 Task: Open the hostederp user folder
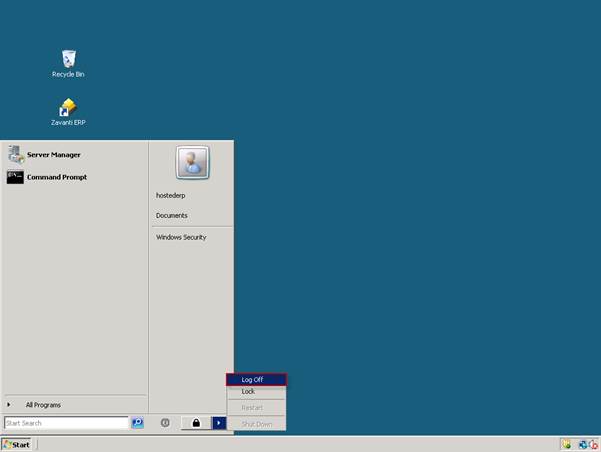[171, 195]
